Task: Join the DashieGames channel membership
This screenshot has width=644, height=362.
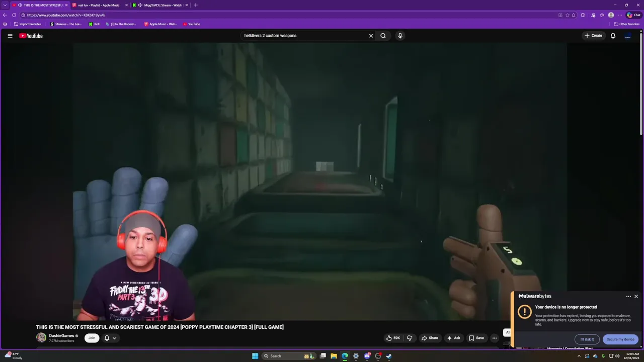Action: click(x=92, y=338)
